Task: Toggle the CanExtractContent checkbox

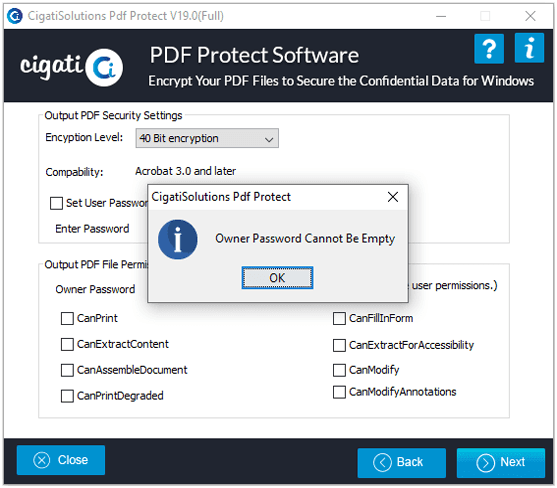Action: pos(67,345)
